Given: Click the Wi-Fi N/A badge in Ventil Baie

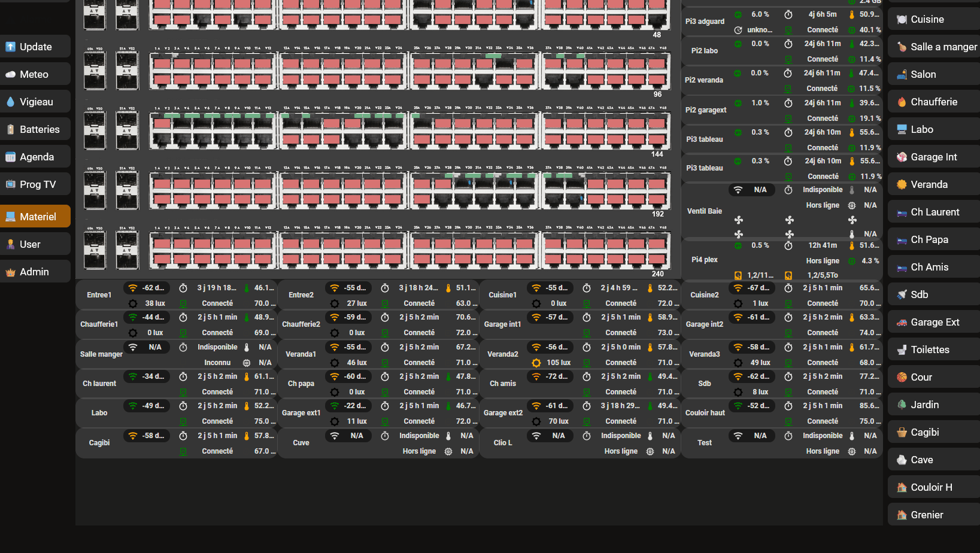Looking at the screenshot, I should coord(751,190).
